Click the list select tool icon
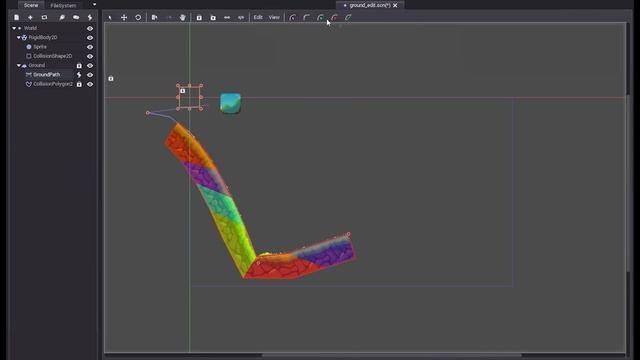This screenshot has height=360, width=640. point(155,18)
